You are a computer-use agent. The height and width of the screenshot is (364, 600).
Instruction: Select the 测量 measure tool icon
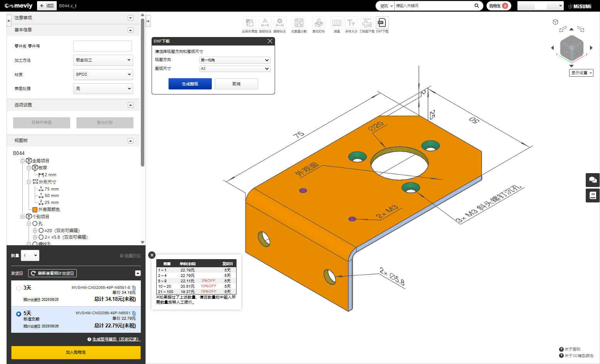pos(337,23)
